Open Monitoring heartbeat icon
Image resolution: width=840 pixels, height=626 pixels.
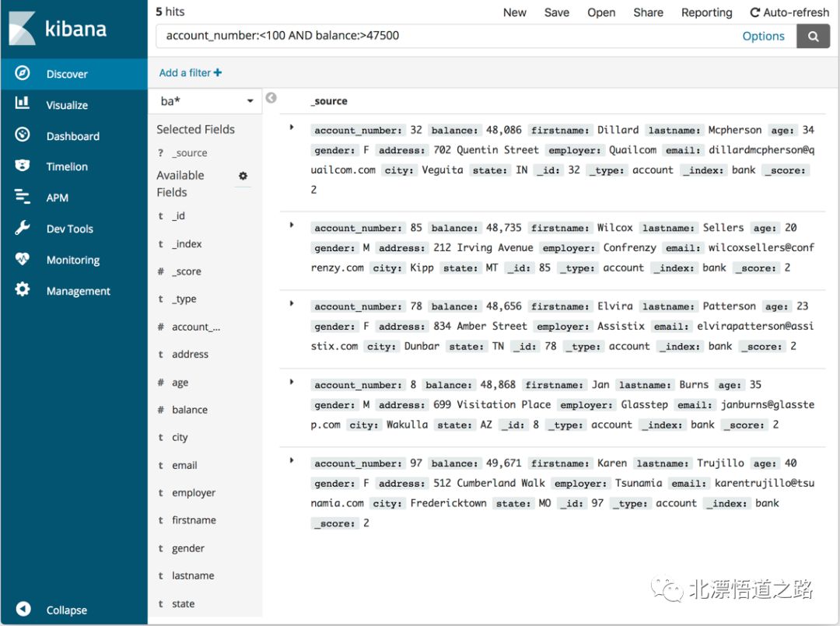coord(22,259)
